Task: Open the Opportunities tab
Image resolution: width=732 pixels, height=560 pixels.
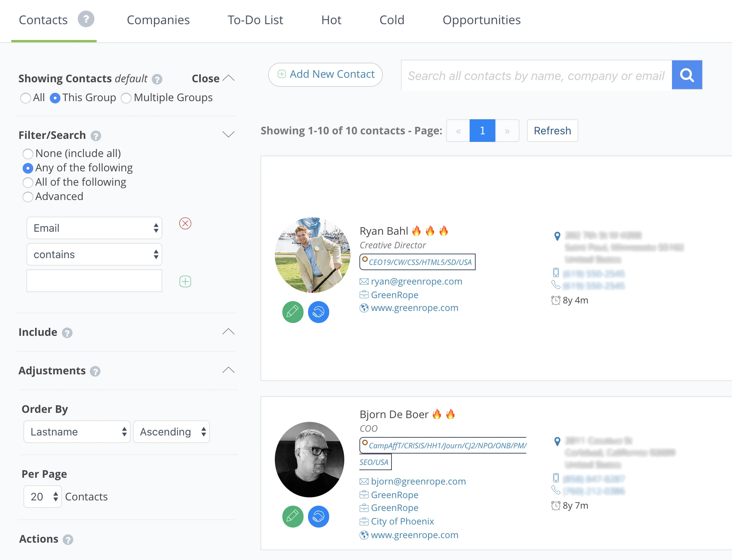Action: coord(482,20)
